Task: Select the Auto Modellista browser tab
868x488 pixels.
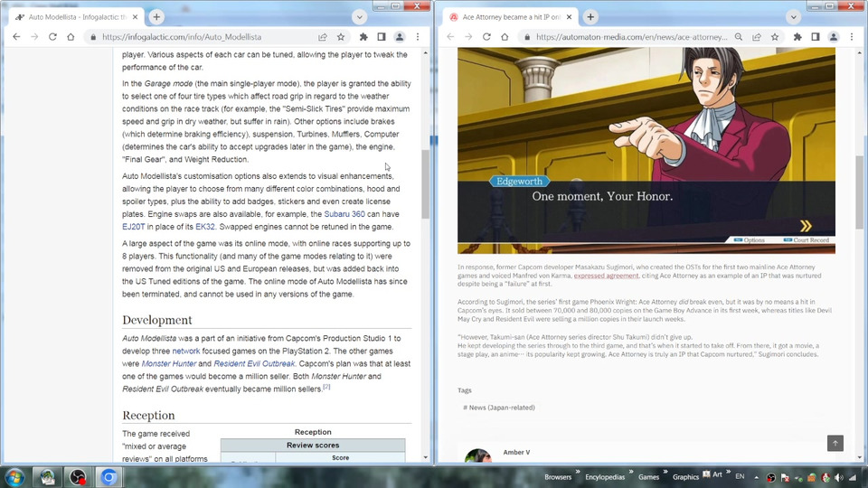Action: 76,17
